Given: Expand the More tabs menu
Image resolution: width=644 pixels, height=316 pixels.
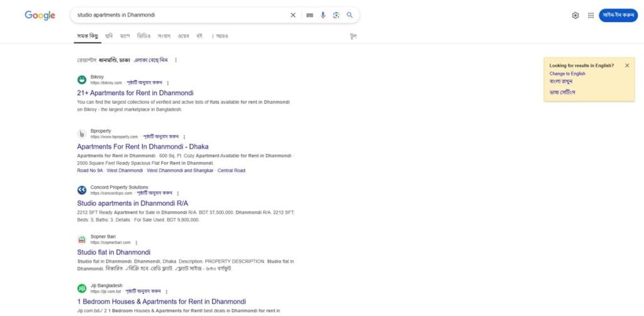Looking at the screenshot, I should [220, 36].
